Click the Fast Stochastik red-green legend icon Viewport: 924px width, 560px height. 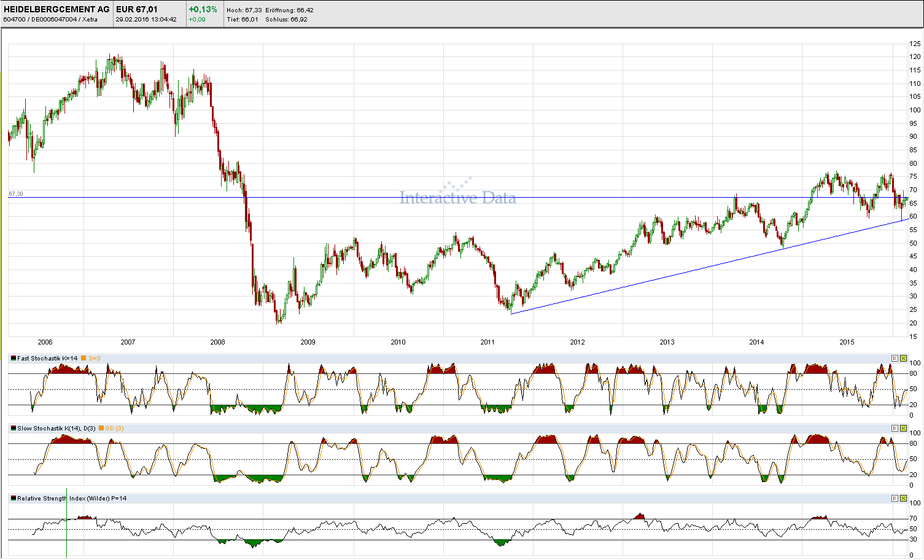pyautogui.click(x=14, y=358)
